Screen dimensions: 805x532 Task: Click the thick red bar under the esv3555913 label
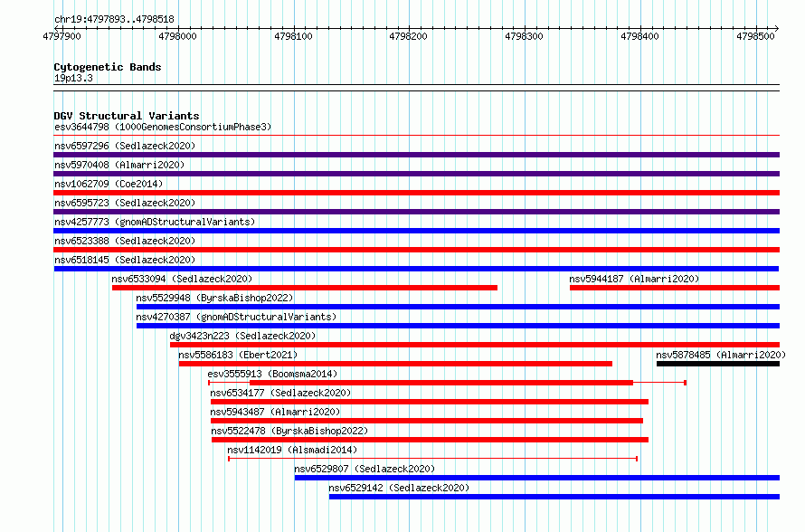(x=441, y=383)
